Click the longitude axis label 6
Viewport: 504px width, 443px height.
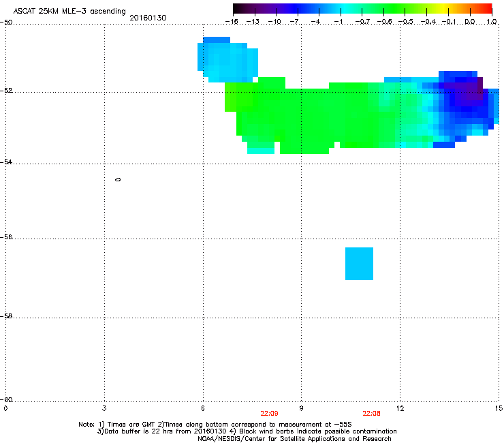pyautogui.click(x=203, y=408)
